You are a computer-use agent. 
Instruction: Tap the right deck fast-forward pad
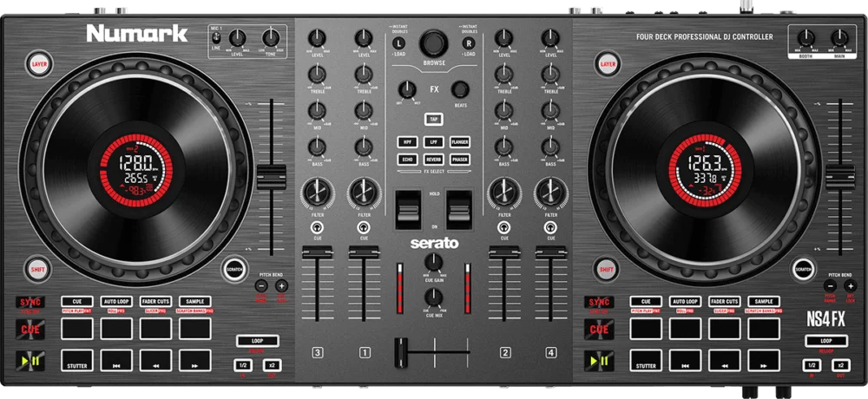coord(764,360)
